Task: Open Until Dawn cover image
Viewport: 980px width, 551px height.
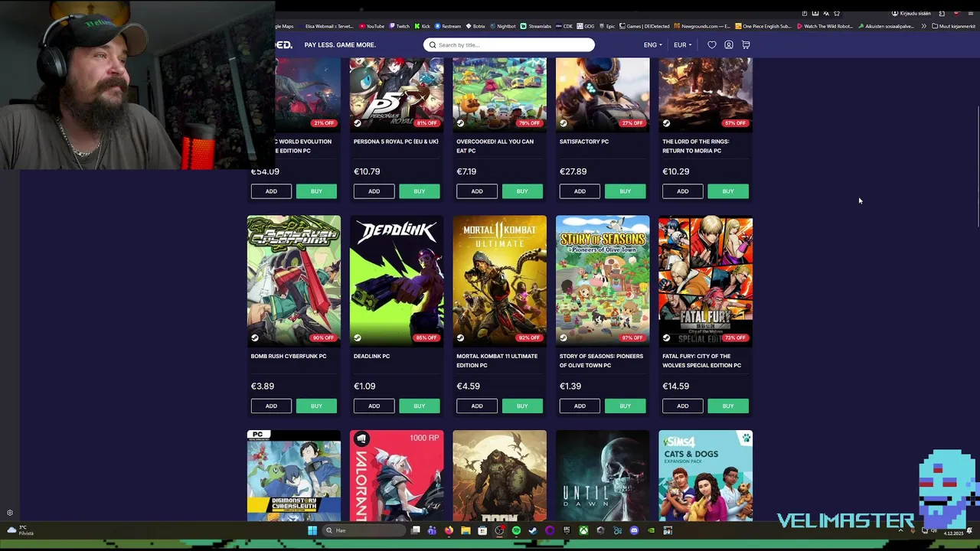Action: pyautogui.click(x=603, y=476)
